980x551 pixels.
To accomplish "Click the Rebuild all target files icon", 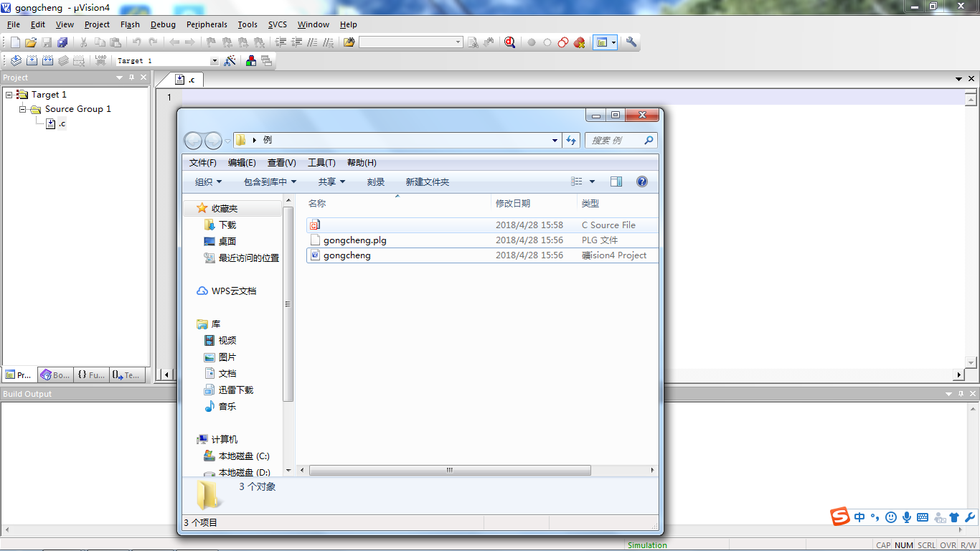I will click(x=47, y=61).
